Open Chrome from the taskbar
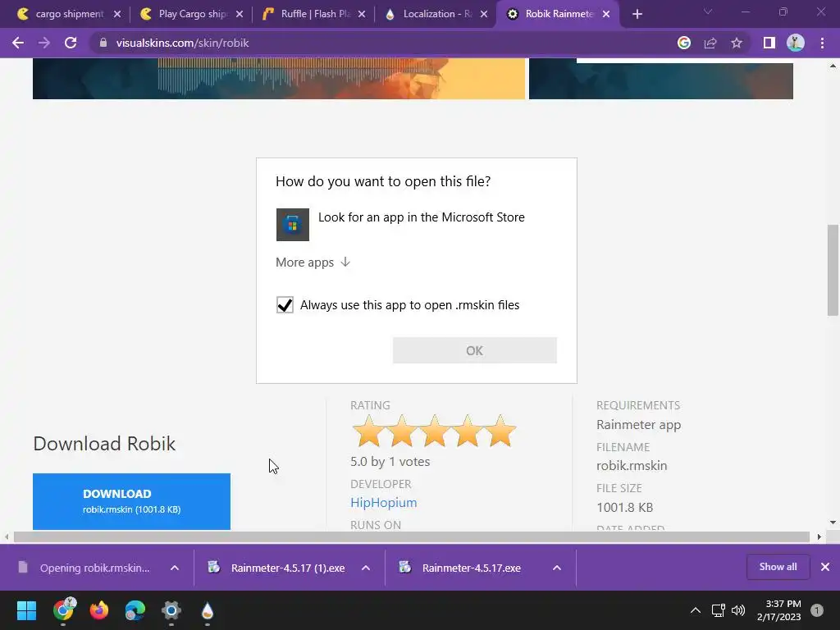The width and height of the screenshot is (840, 630). pyautogui.click(x=63, y=610)
